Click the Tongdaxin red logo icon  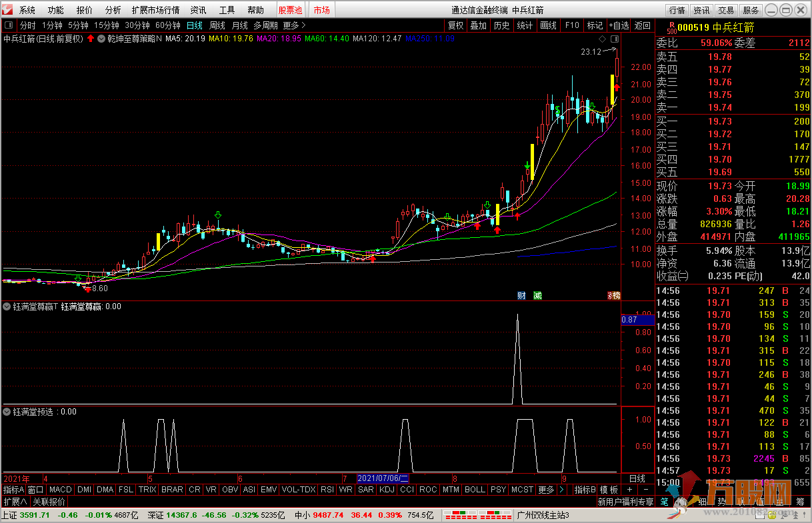click(8, 10)
